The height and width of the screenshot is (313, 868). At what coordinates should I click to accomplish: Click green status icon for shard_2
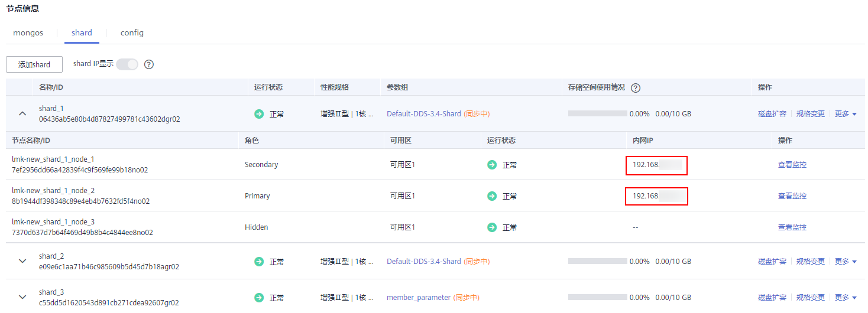point(259,262)
